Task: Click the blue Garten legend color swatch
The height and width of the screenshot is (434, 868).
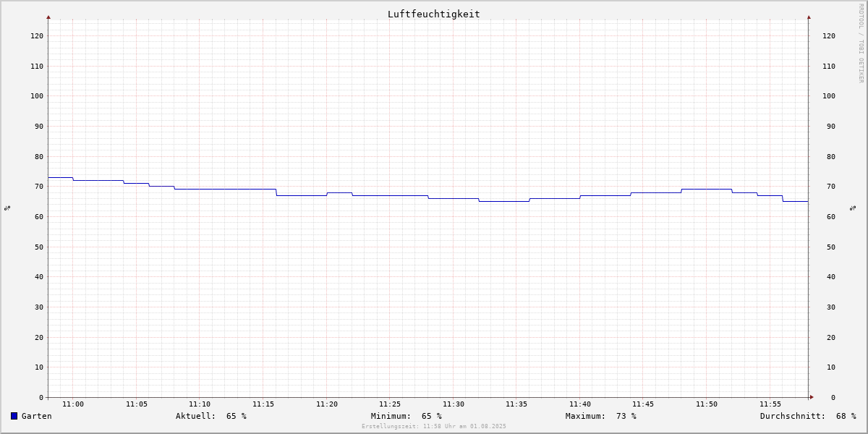Action: point(14,416)
